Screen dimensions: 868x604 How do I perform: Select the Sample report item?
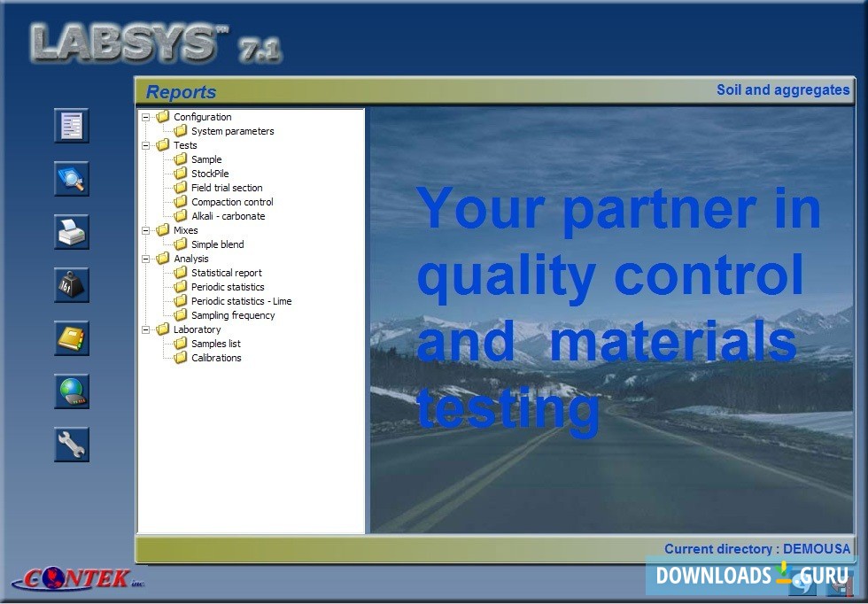[205, 159]
